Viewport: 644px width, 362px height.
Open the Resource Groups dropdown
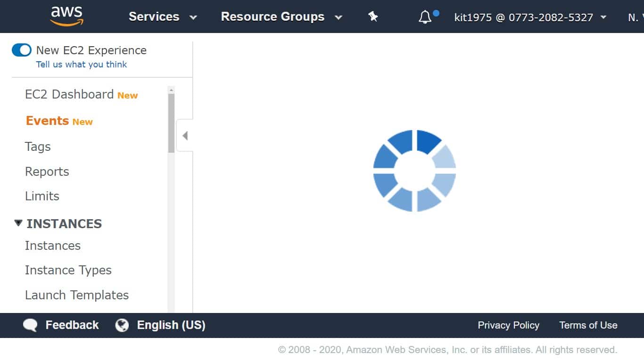click(x=281, y=17)
